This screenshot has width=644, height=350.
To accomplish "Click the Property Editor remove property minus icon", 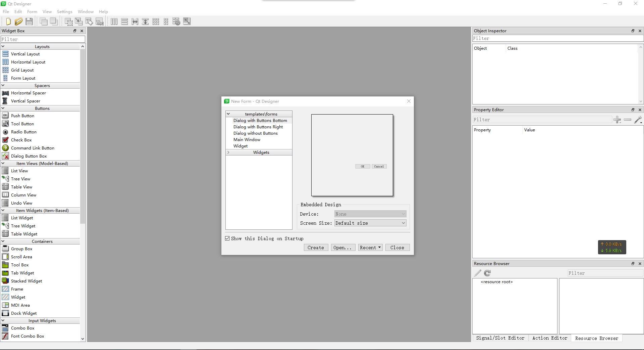I will click(628, 120).
